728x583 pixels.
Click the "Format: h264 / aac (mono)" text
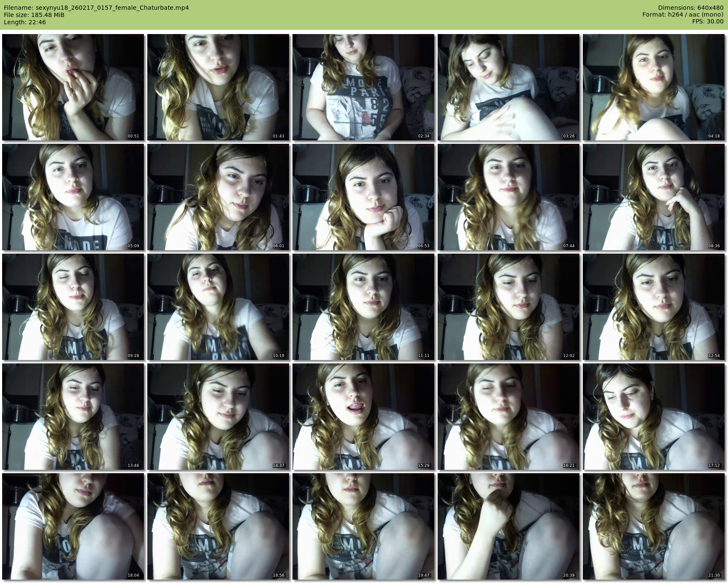point(683,15)
